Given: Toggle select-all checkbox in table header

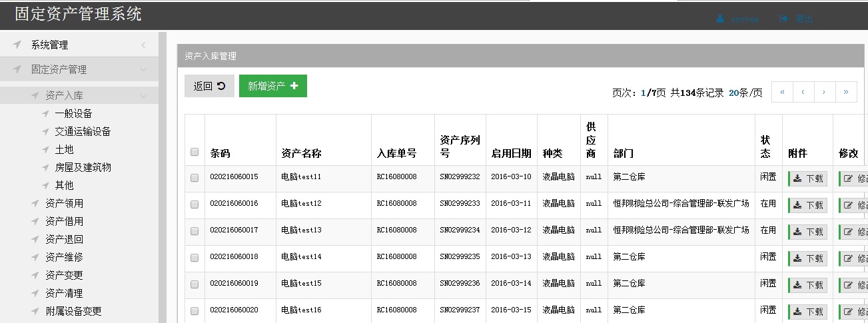Looking at the screenshot, I should point(195,152).
